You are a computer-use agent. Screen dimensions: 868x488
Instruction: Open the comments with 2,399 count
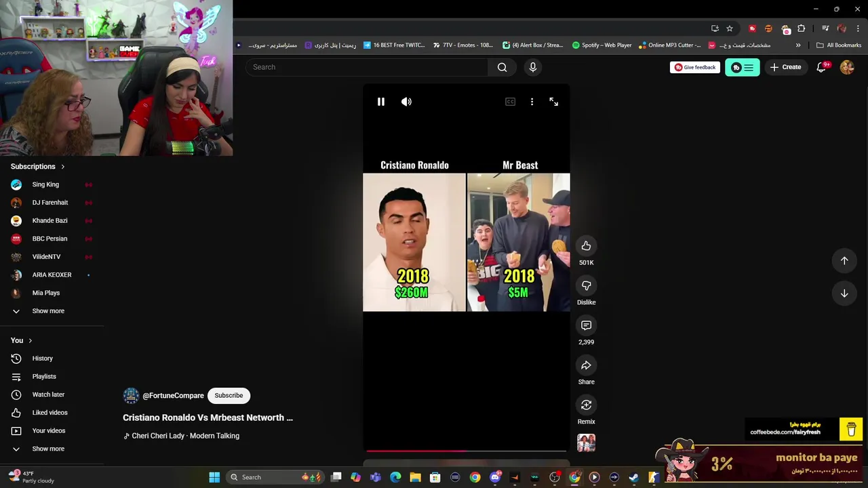tap(587, 325)
